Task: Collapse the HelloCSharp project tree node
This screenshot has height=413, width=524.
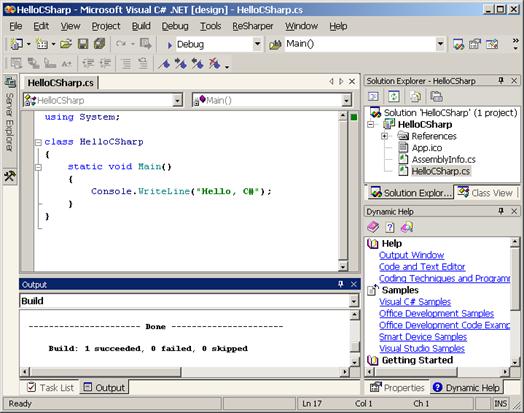Action: click(371, 124)
